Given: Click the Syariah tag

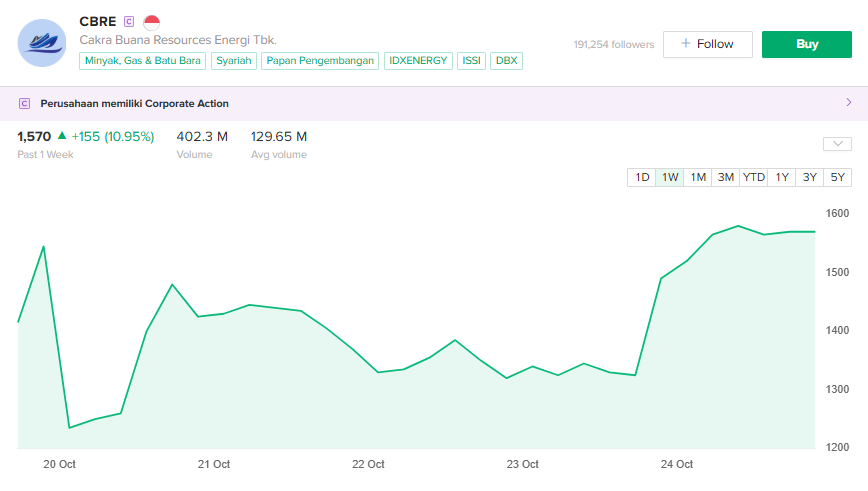Looking at the screenshot, I should [233, 61].
